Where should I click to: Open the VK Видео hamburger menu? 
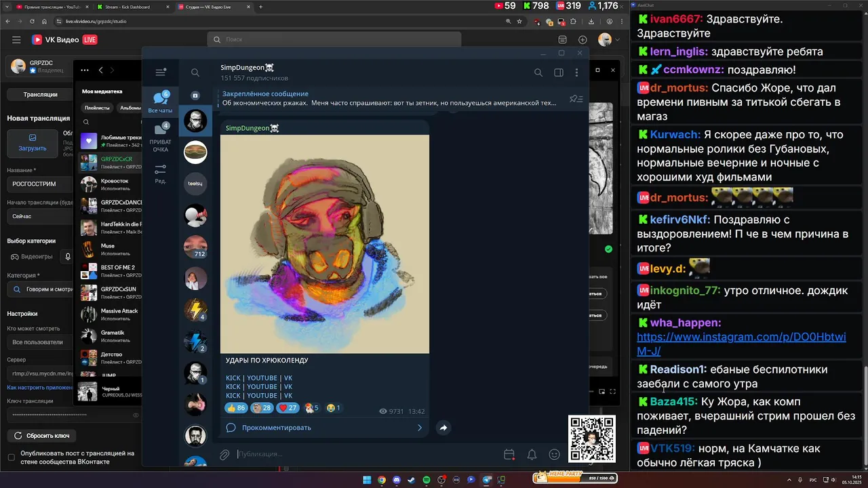click(x=16, y=40)
